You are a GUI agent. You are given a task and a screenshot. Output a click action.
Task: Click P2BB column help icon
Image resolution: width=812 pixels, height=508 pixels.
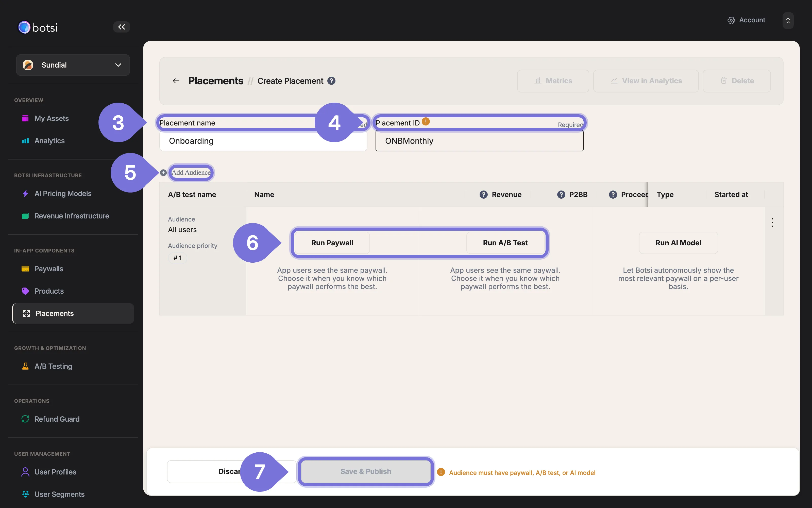click(561, 195)
